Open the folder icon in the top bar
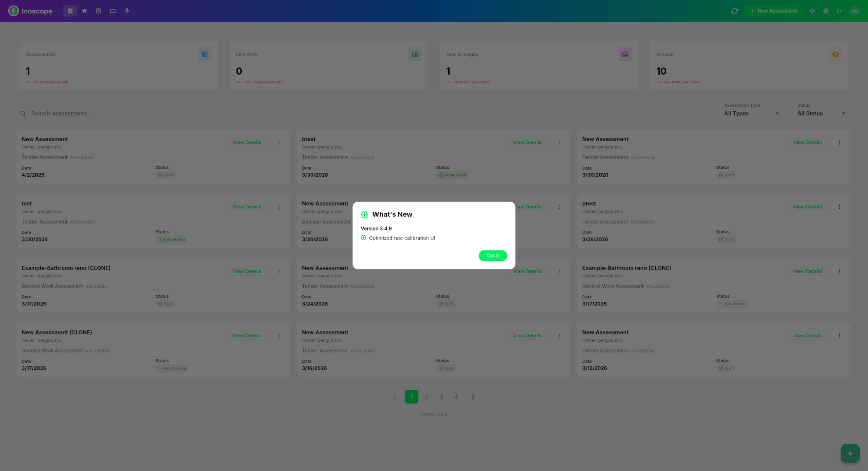 click(113, 10)
